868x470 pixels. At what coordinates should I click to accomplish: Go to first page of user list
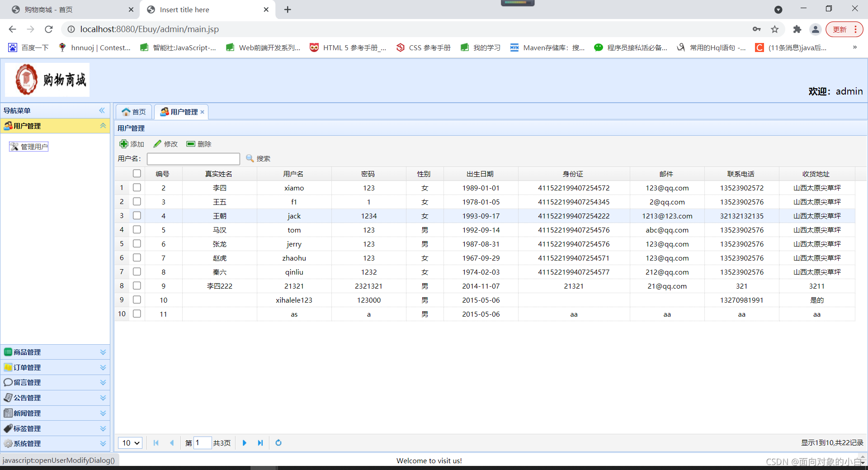[x=156, y=443]
